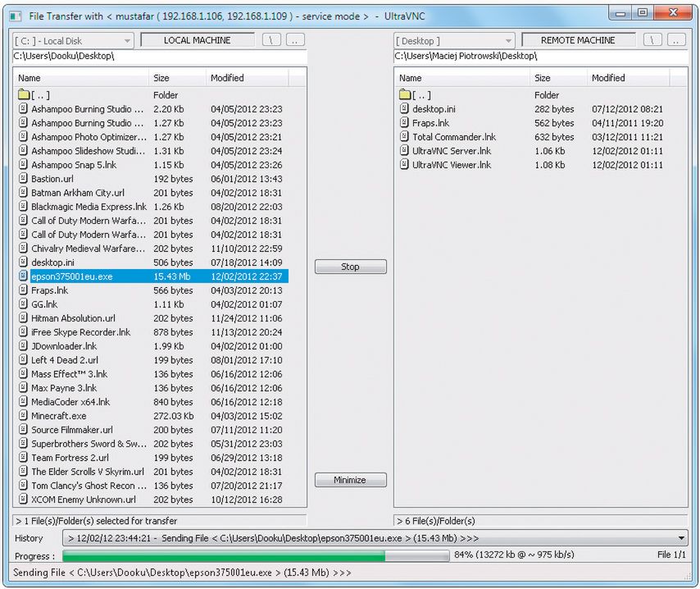Click the icon for epson375001eu.exe
This screenshot has width=700, height=589.
point(23,276)
